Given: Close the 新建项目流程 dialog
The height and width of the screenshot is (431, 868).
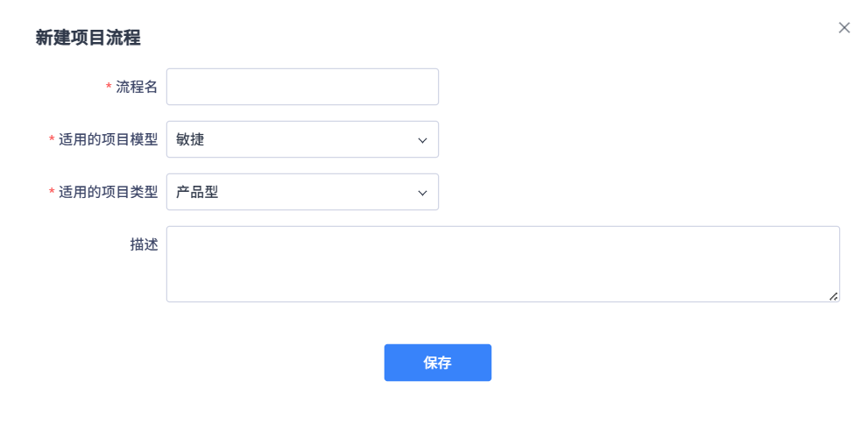Looking at the screenshot, I should click(x=844, y=28).
